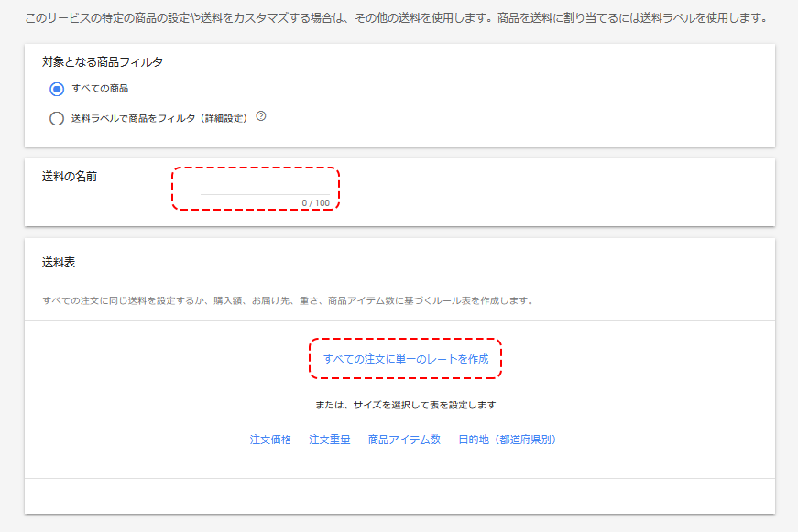Click the 対象となる商品フィルタ heading

pos(103,62)
